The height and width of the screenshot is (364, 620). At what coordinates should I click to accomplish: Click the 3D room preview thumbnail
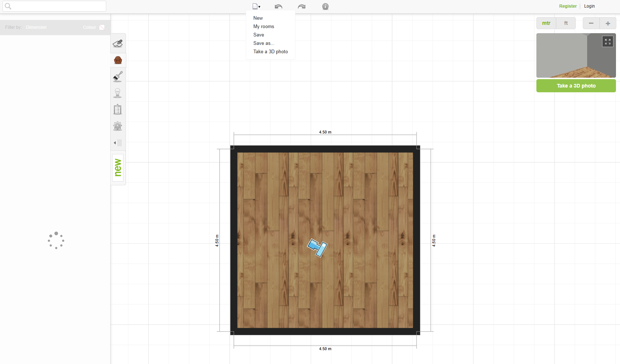pos(576,55)
